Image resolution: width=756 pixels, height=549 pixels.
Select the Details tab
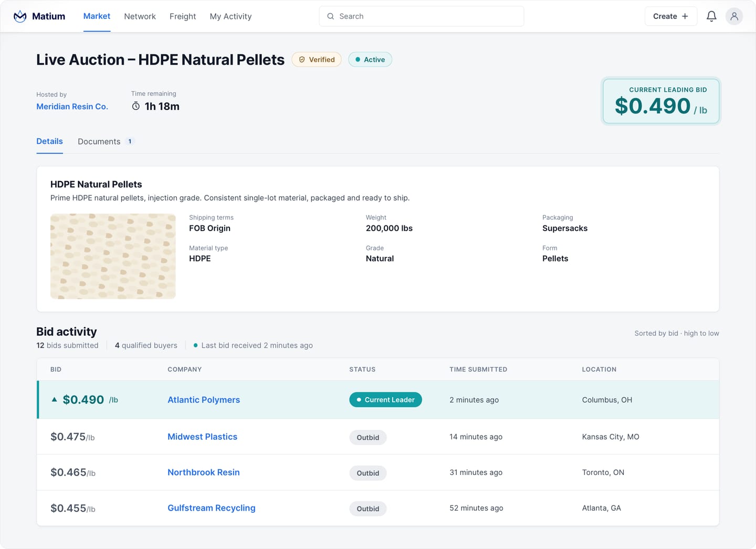(49, 141)
